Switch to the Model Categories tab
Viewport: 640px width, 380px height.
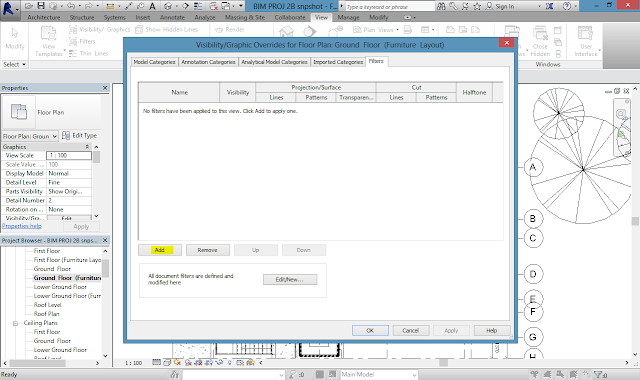[x=154, y=62]
